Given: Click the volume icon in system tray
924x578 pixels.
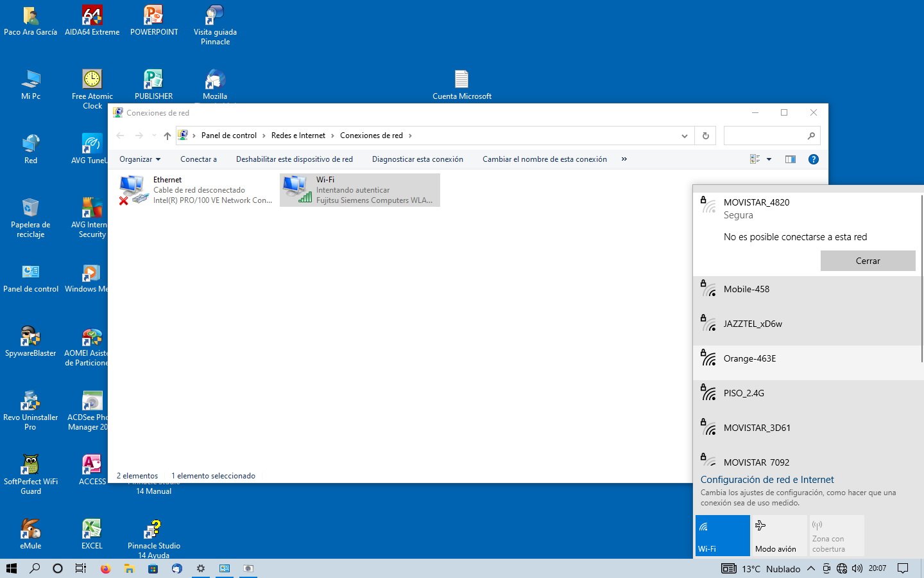Looking at the screenshot, I should pyautogui.click(x=857, y=568).
